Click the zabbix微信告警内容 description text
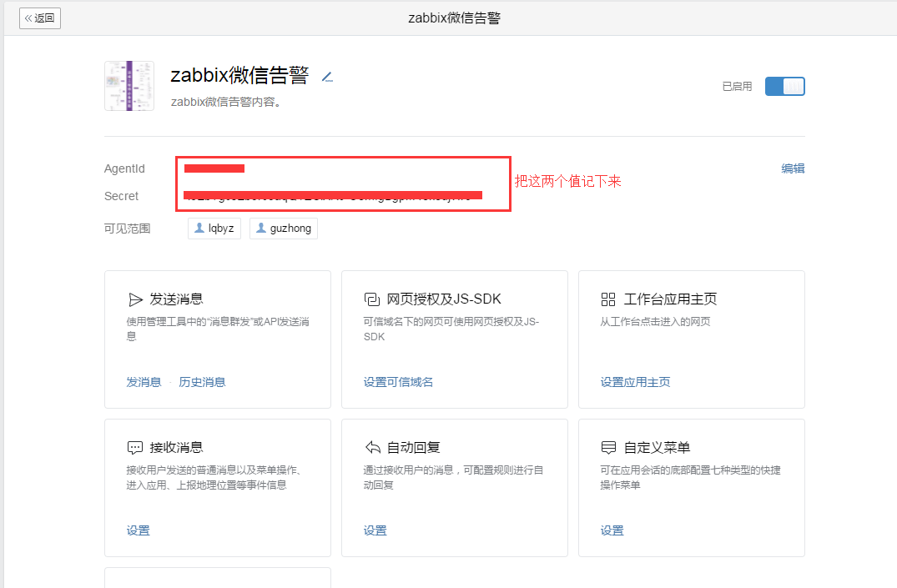This screenshot has height=588, width=897. [226, 102]
